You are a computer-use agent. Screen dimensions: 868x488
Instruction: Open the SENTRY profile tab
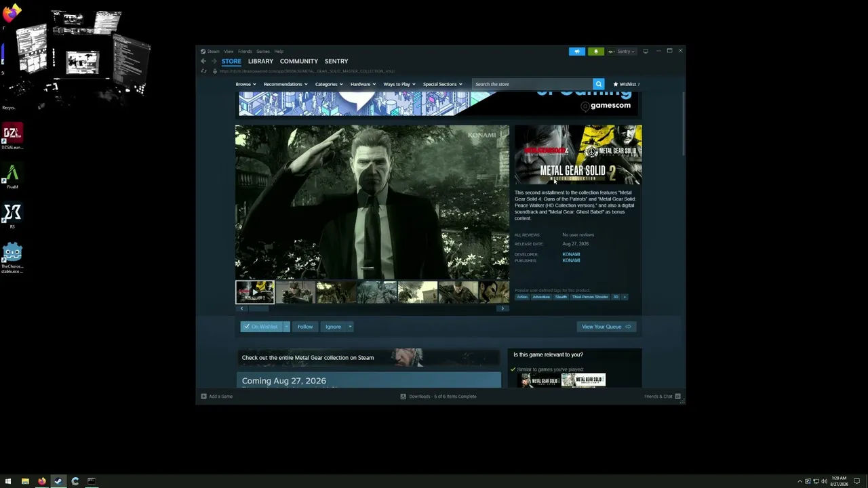[x=336, y=61]
